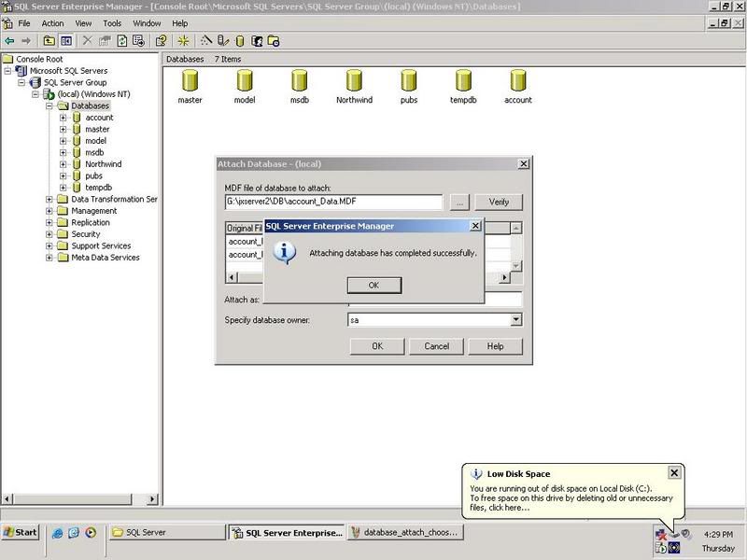The image size is (747, 560).
Task: Open the Tools menu
Action: click(112, 23)
